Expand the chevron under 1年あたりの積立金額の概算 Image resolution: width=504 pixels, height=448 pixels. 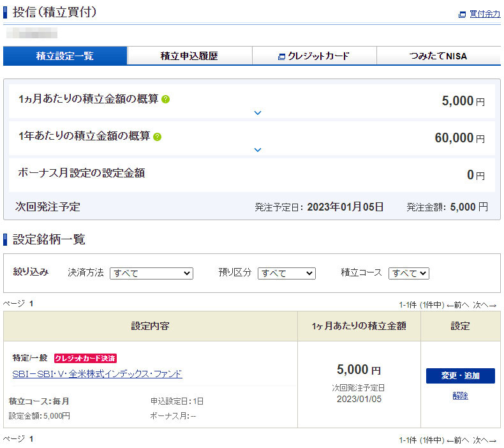pos(258,150)
